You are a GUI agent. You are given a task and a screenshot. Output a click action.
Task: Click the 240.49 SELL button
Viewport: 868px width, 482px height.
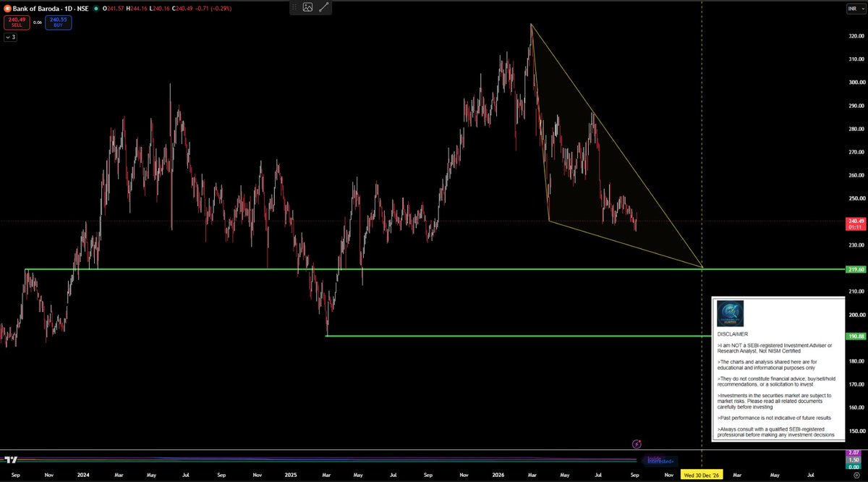pos(16,22)
